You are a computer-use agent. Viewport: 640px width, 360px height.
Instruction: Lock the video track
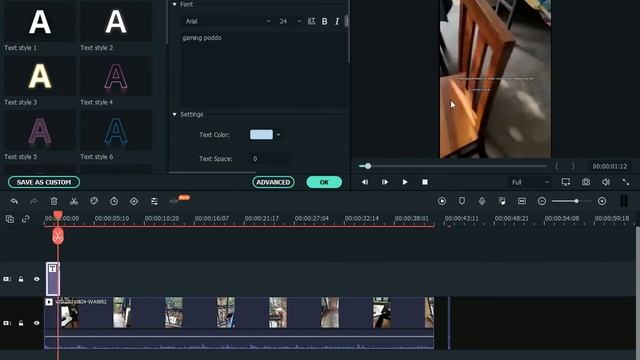(21, 323)
